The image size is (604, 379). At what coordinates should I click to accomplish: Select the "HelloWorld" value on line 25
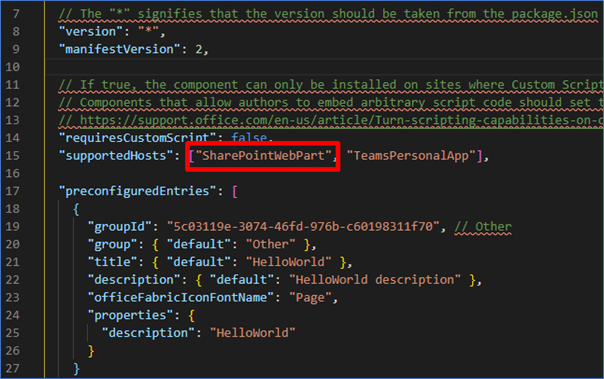[x=253, y=333]
